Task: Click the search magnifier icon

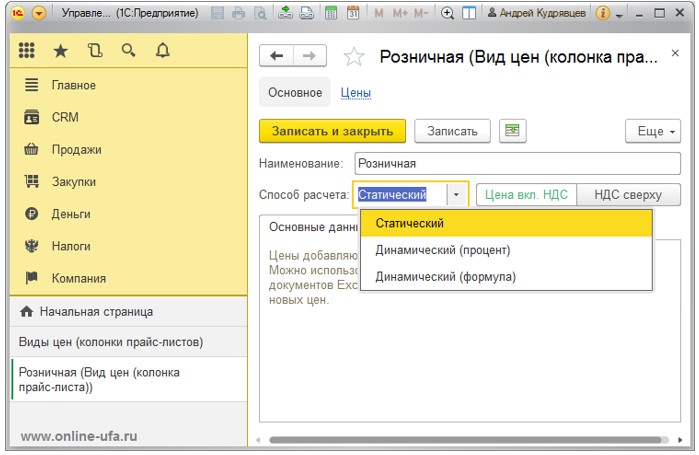Action: (x=128, y=50)
